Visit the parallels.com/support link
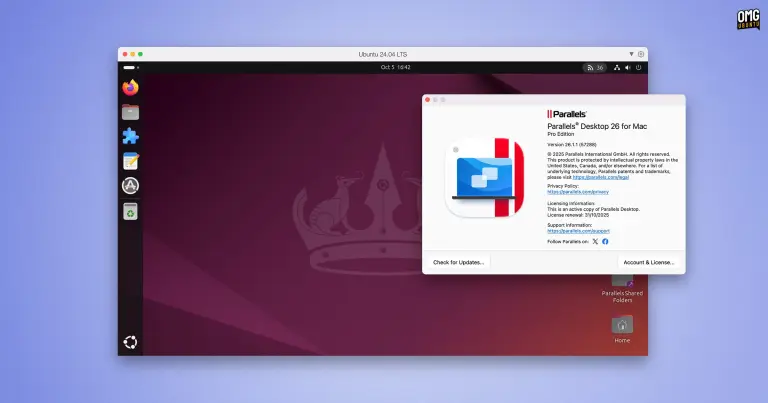 point(578,231)
